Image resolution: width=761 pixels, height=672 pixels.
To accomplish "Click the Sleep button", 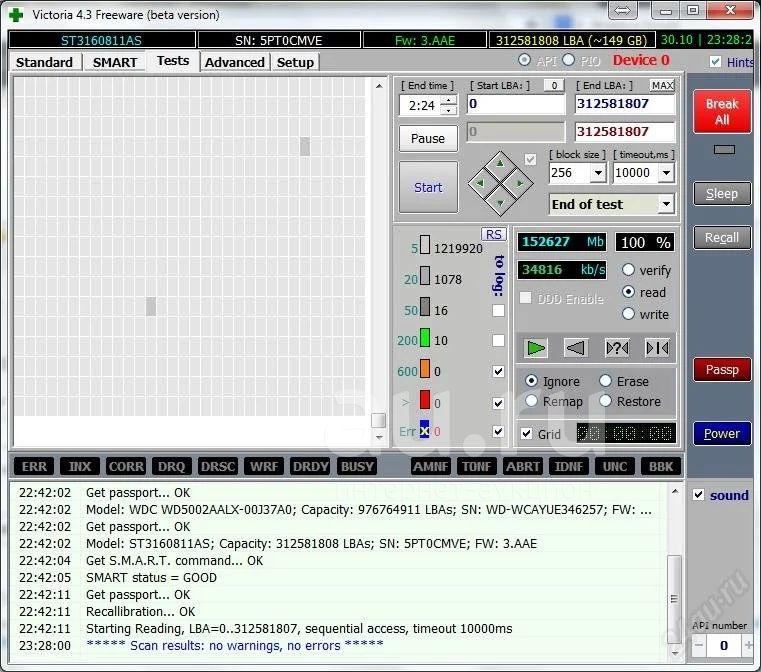I will [x=722, y=194].
